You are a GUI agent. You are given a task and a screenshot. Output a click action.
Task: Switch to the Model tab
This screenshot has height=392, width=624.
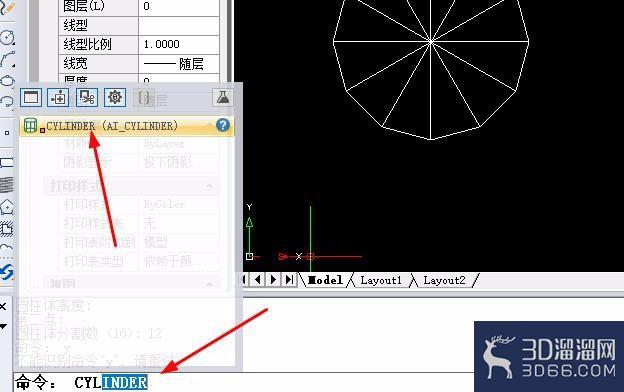click(x=325, y=280)
